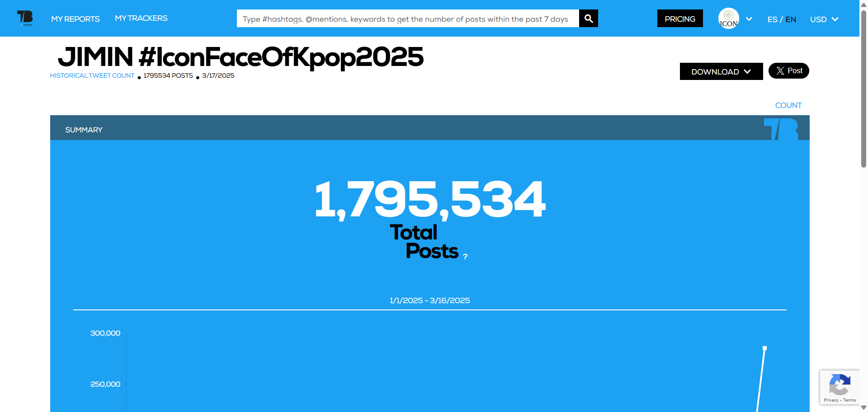Open the USD currency dropdown

tap(824, 19)
